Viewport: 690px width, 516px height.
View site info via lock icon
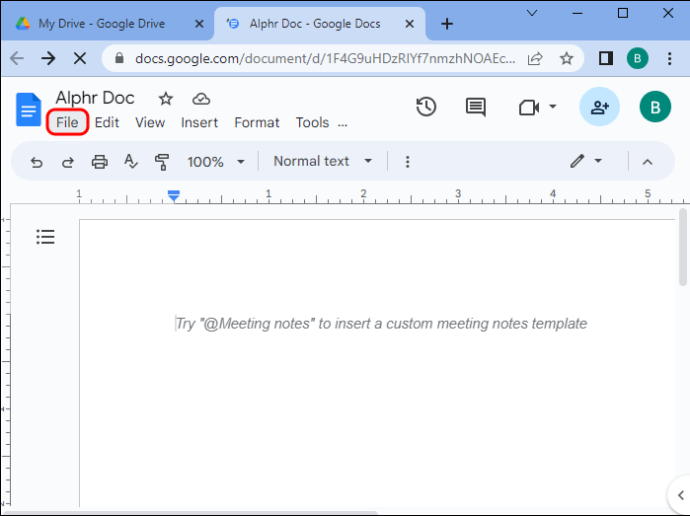119,58
